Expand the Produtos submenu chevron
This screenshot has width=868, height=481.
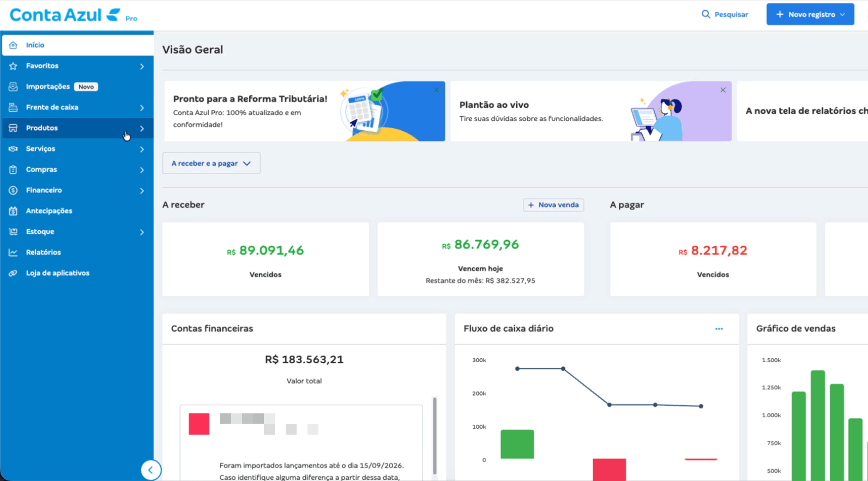[x=142, y=129]
